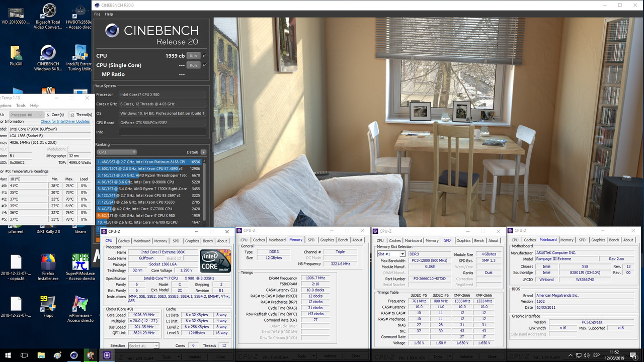Select Core i7-7700K ranking row
The height and width of the screenshot is (362, 644).
click(x=148, y=209)
